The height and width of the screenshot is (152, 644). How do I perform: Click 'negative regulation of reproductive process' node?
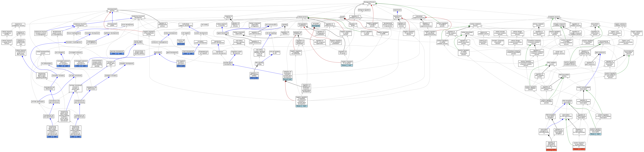[x=409, y=33]
